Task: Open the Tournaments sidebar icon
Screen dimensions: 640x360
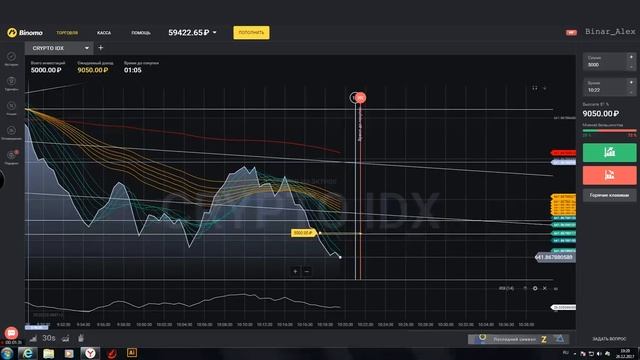Action: [x=11, y=83]
